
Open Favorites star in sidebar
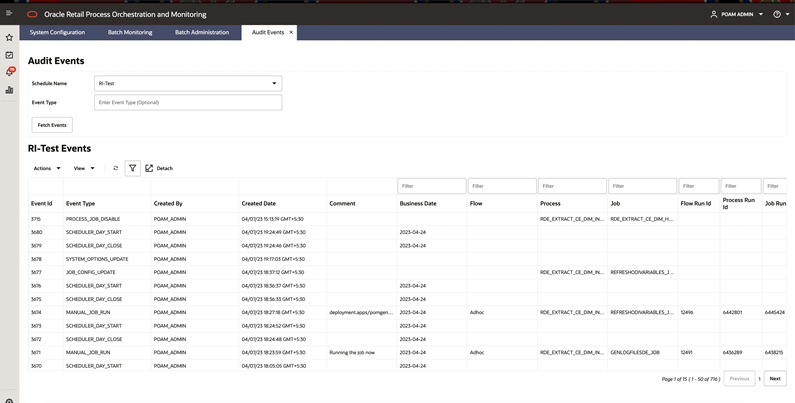coord(9,38)
